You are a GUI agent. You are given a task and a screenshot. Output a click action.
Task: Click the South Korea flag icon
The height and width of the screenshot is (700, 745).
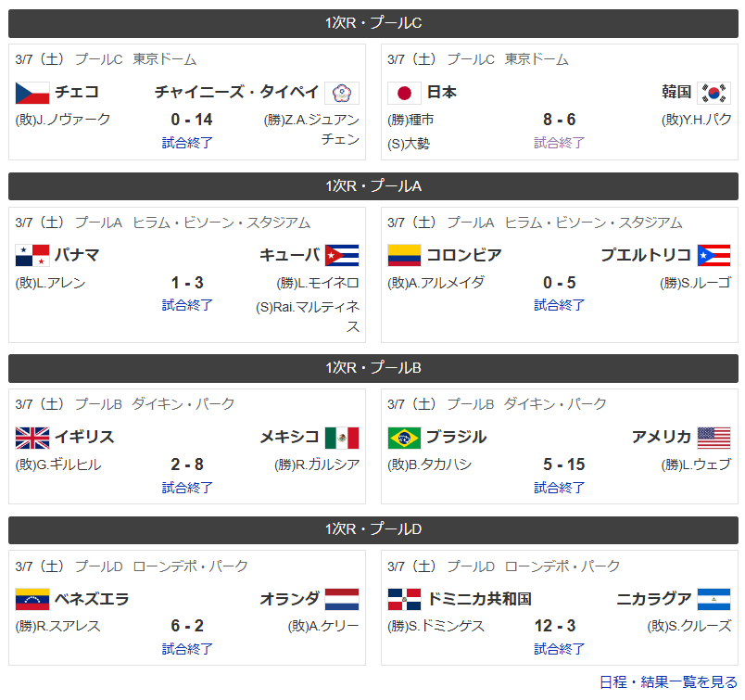point(713,93)
